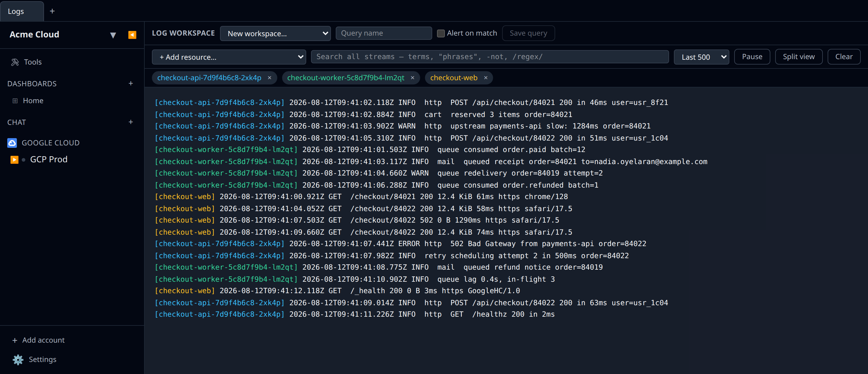Click line 'GET /healthz 200 in 2ms'
The height and width of the screenshot is (374, 868).
pyautogui.click(x=354, y=315)
